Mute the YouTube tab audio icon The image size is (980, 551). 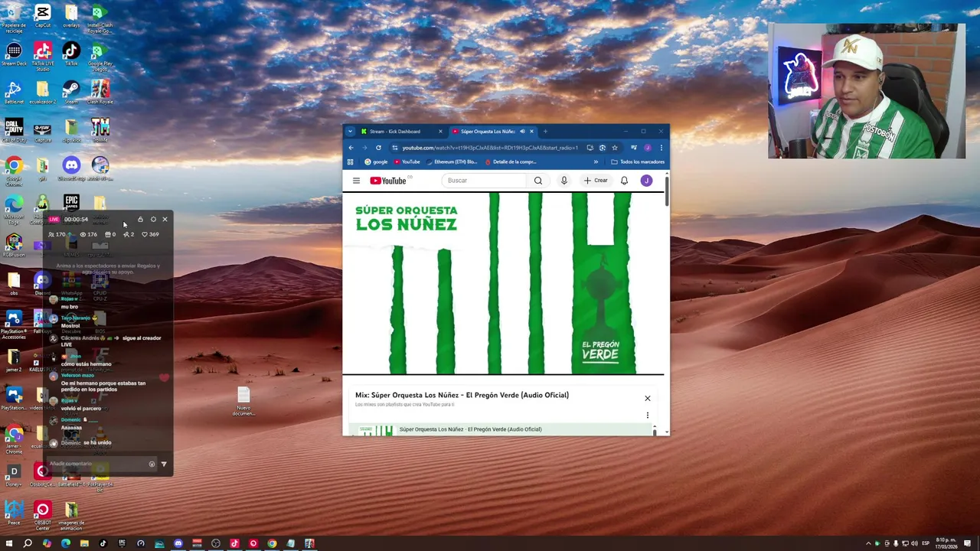(522, 132)
